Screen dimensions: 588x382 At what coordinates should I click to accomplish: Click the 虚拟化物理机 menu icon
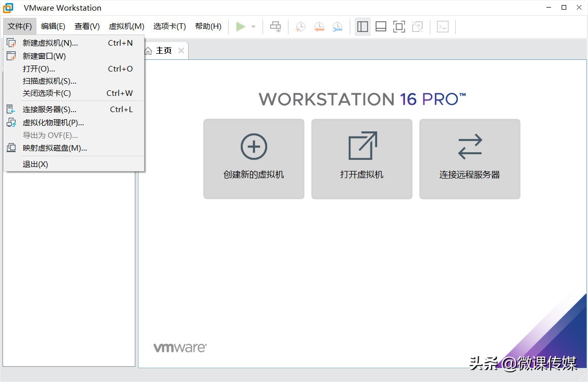click(11, 122)
